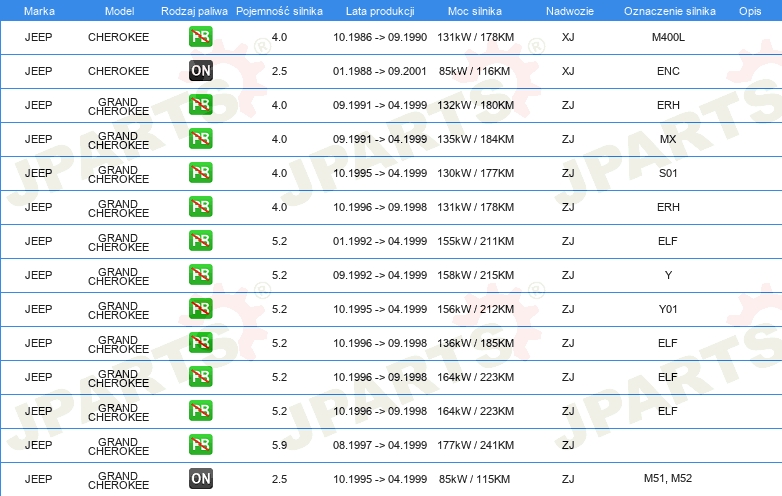
Task: Click JEEP brand in the M51, M52 row
Action: [38, 479]
